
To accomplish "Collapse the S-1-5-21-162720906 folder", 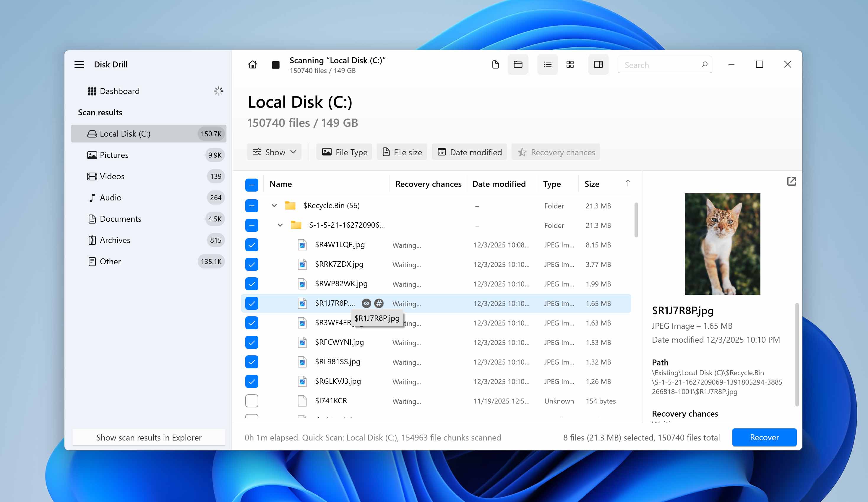I will 280,225.
